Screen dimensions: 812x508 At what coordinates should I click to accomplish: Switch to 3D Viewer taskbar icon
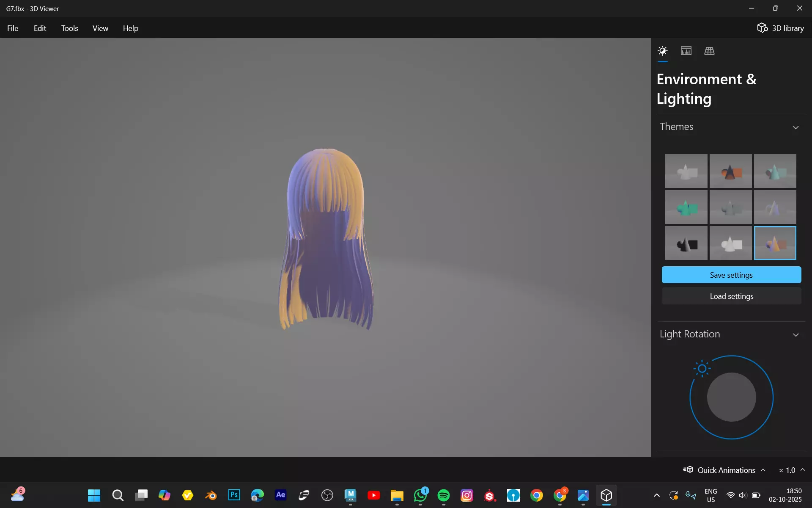[606, 495]
